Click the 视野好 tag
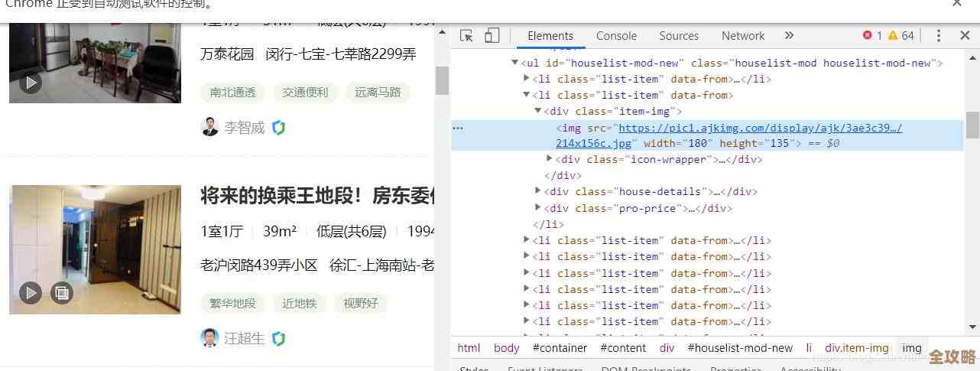 click(x=361, y=303)
